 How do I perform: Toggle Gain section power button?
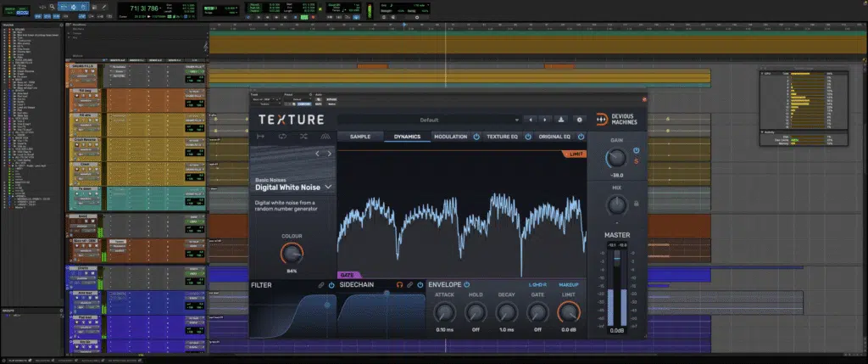(x=636, y=150)
